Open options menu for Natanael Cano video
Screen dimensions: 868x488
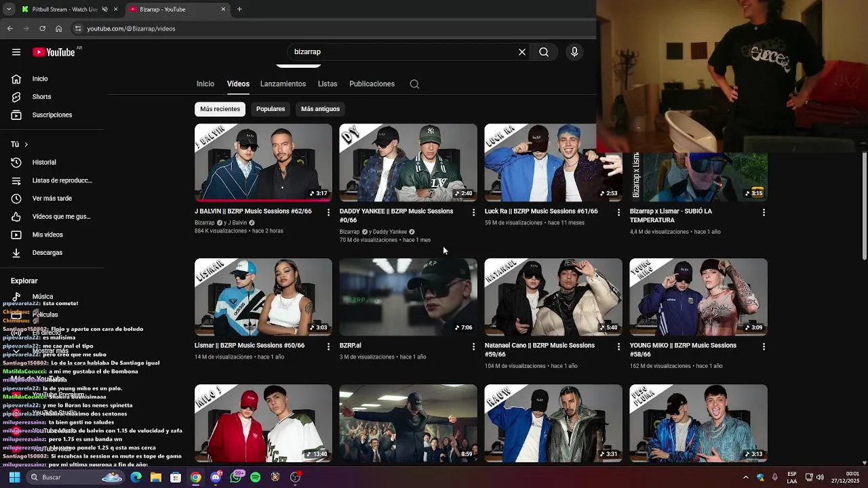pos(618,346)
